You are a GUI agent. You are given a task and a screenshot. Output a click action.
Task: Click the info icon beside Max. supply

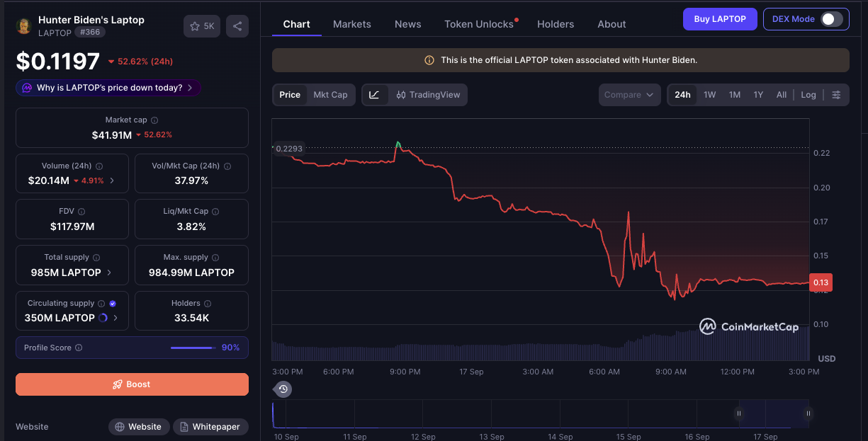pos(215,258)
